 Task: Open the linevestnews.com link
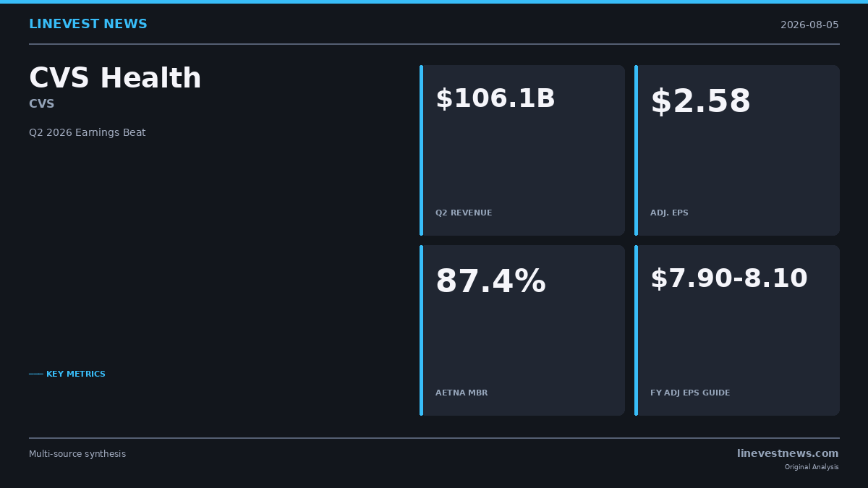788,454
